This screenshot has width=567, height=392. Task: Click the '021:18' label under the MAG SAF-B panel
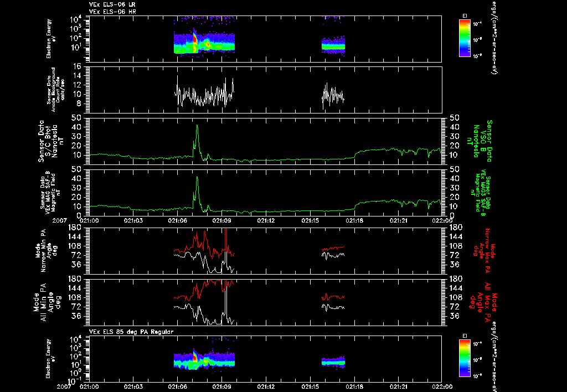click(354, 220)
